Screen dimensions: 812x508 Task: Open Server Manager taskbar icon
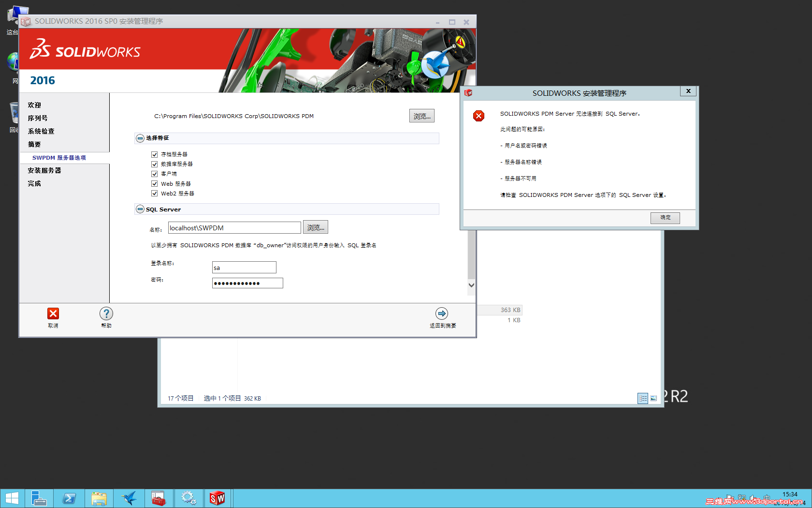[38, 498]
